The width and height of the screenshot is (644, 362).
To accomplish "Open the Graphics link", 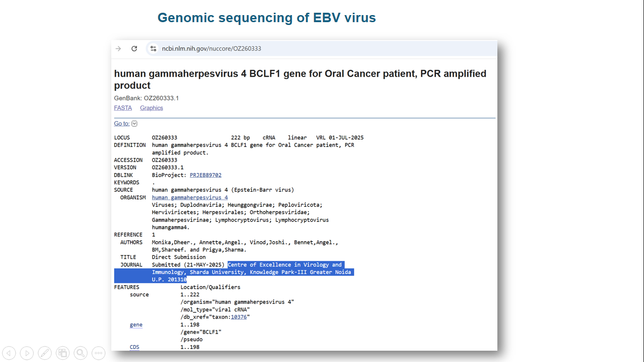I will [x=151, y=108].
